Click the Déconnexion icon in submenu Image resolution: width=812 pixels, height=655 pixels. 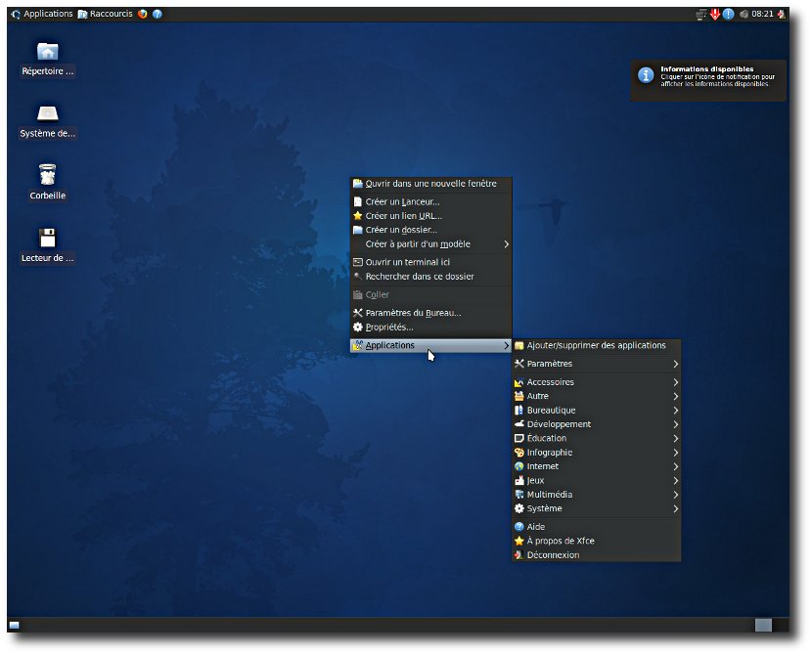[519, 554]
